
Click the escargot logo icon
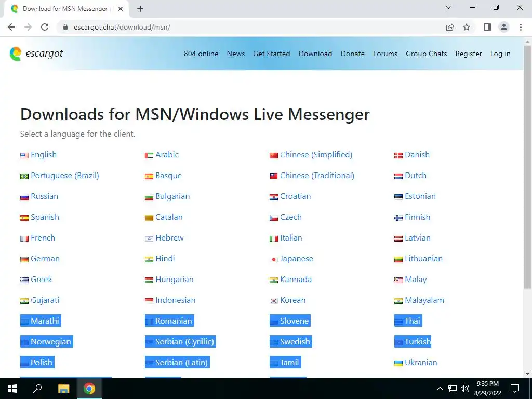click(15, 54)
